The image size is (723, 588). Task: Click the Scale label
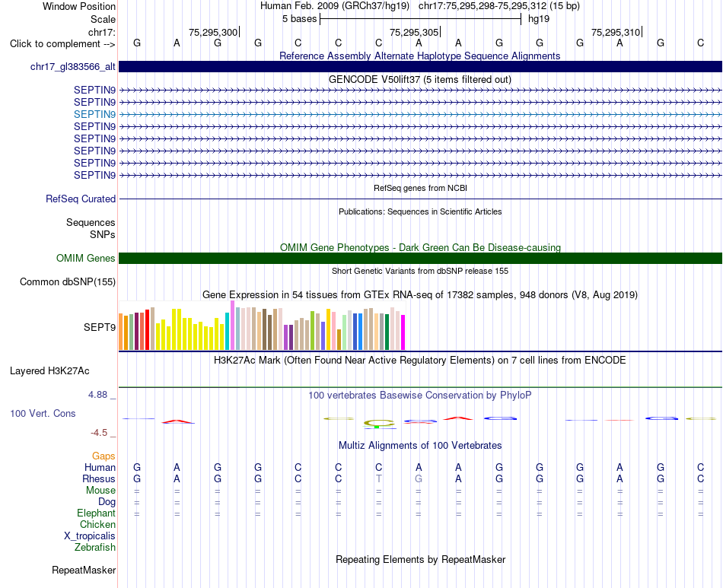click(103, 19)
